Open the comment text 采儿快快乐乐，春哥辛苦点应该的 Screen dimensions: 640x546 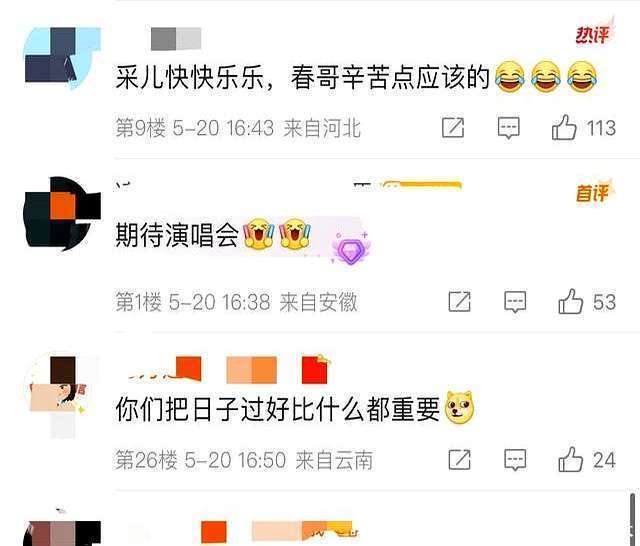tap(302, 77)
